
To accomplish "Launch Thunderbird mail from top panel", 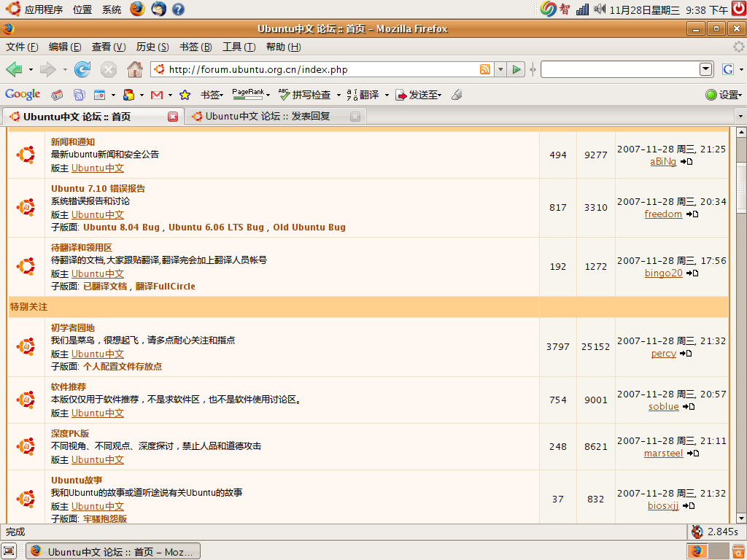I will tap(158, 9).
